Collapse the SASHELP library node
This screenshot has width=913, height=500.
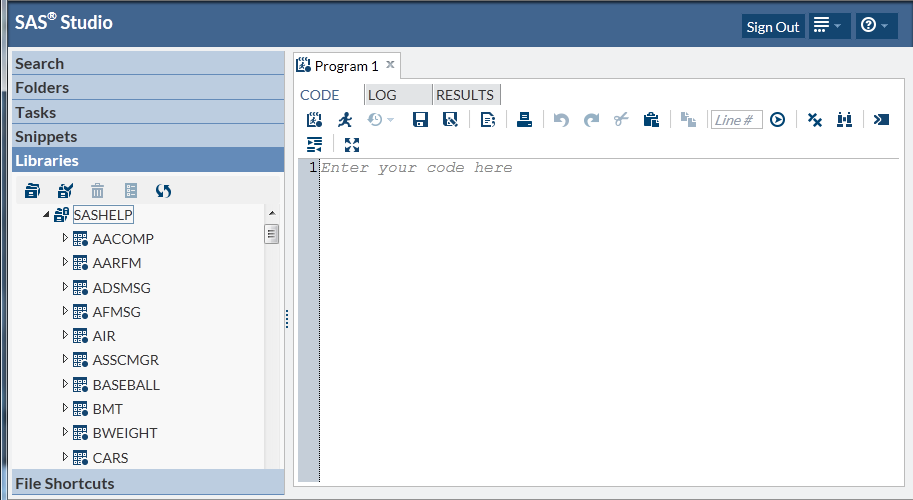point(46,215)
